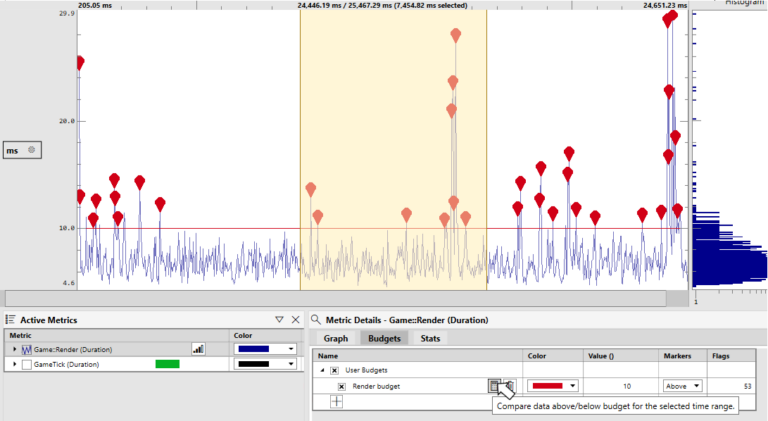This screenshot has height=421, width=768.
Task: Click the Active Metrics list icon
Action: pyautogui.click(x=10, y=319)
